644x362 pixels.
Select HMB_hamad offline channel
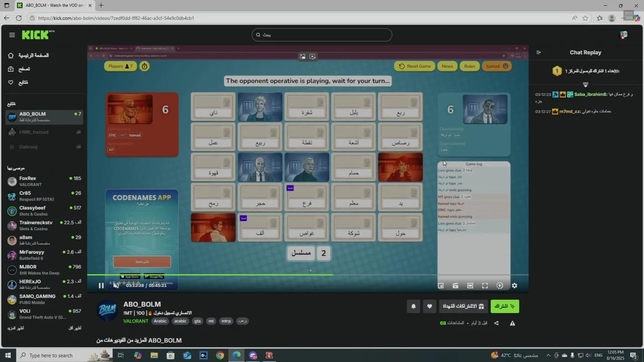44,132
